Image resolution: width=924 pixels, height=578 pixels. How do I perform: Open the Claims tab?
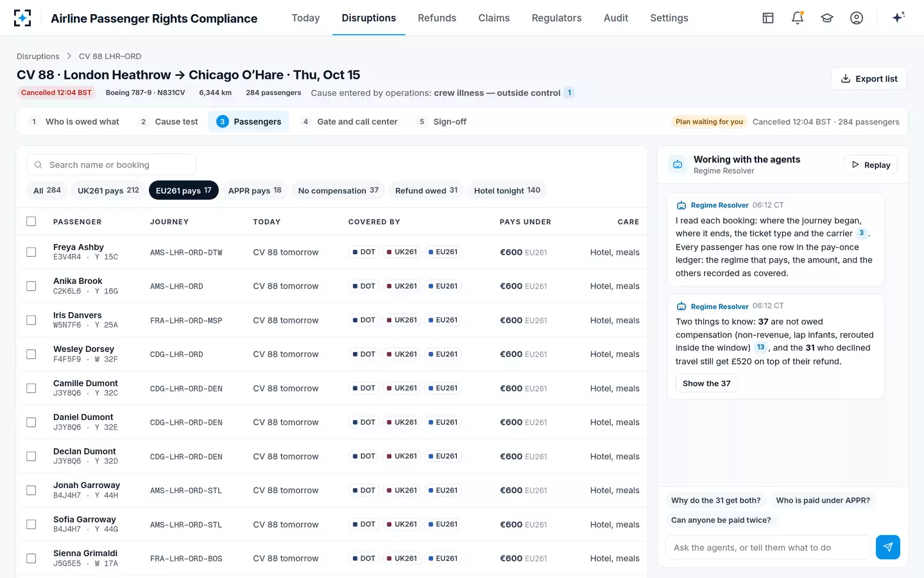pyautogui.click(x=494, y=18)
